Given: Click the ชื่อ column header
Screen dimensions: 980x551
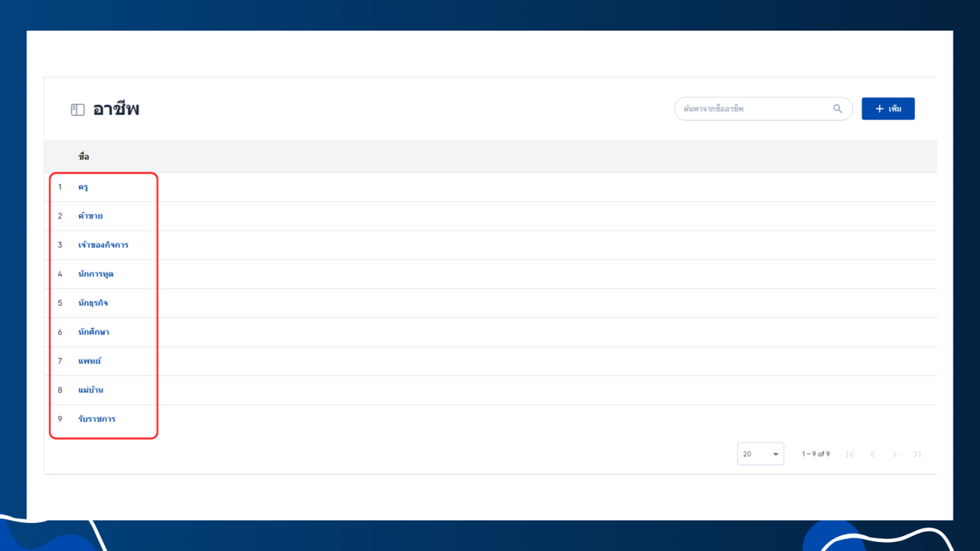Looking at the screenshot, I should [84, 156].
